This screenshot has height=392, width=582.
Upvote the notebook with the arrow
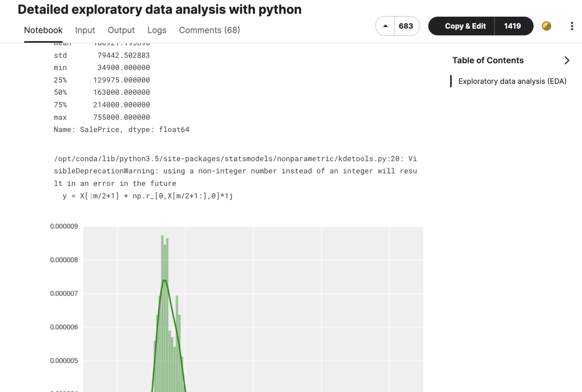(x=385, y=26)
